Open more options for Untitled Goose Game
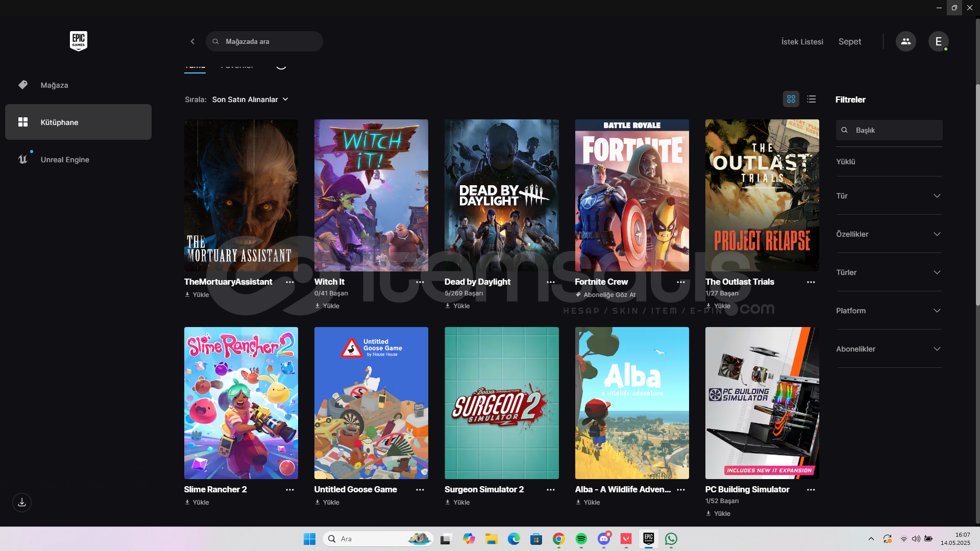 click(x=420, y=490)
